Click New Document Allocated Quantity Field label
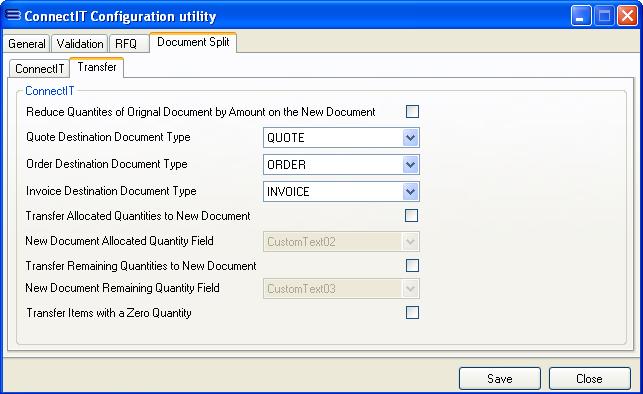643x394 pixels. pos(119,241)
